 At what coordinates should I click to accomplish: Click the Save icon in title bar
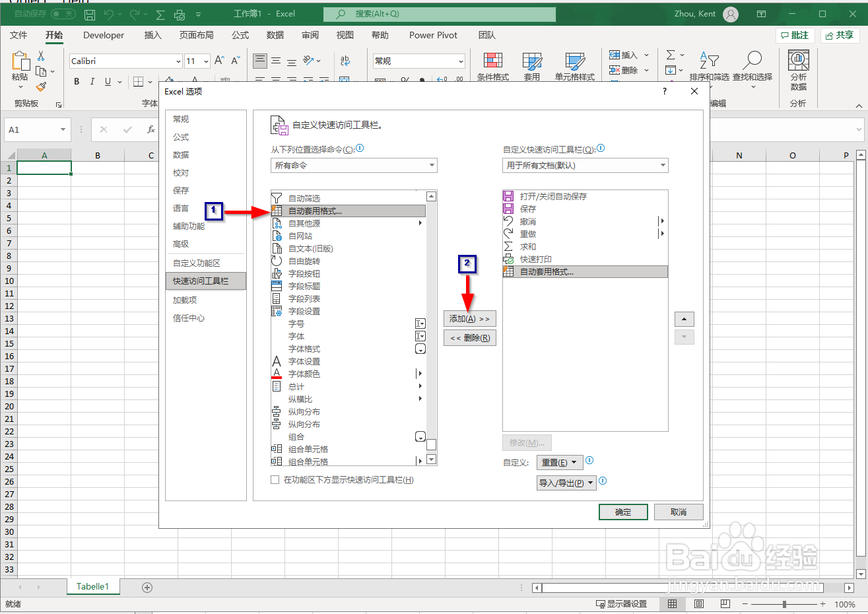90,14
